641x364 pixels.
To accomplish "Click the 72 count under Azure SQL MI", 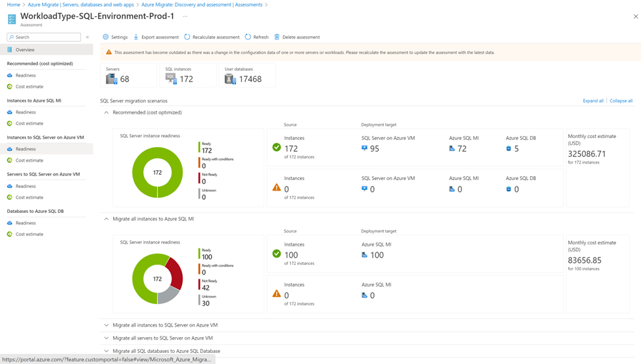I will 462,148.
